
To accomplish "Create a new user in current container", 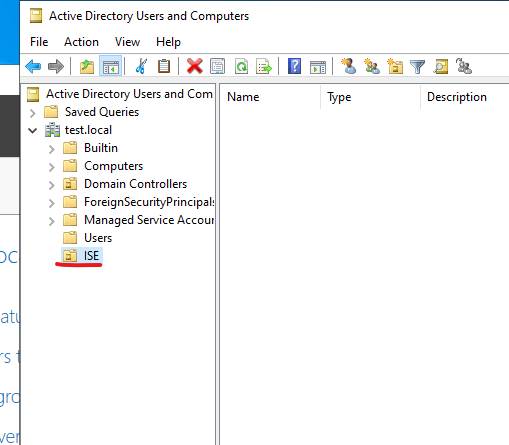I will (x=349, y=66).
